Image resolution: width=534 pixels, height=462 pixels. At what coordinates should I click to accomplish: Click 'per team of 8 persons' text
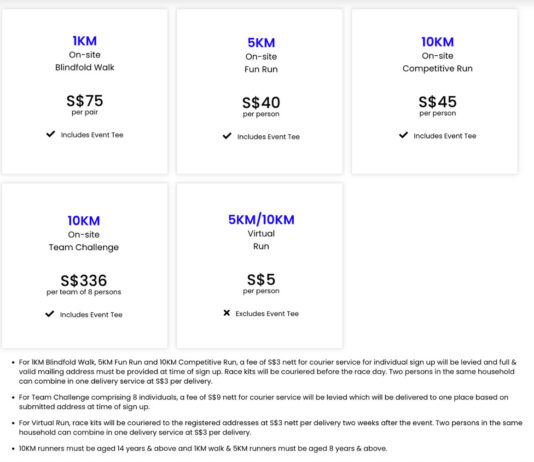[84, 292]
